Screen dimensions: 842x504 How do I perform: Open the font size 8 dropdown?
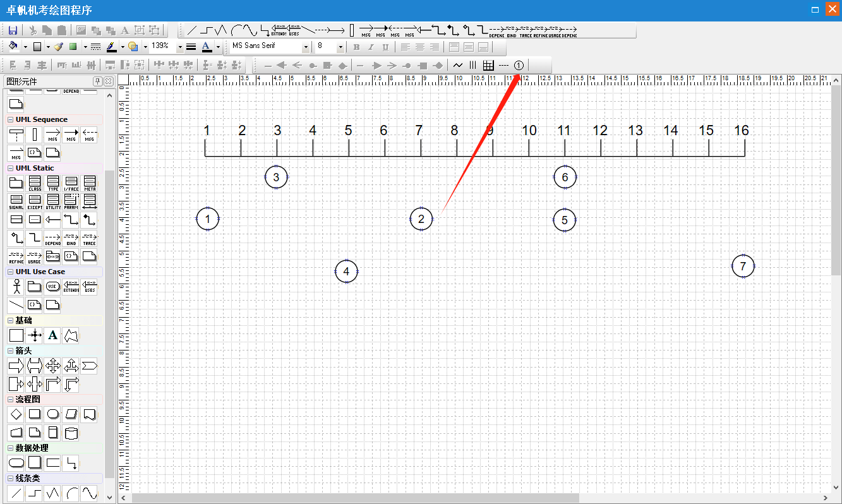(x=340, y=47)
